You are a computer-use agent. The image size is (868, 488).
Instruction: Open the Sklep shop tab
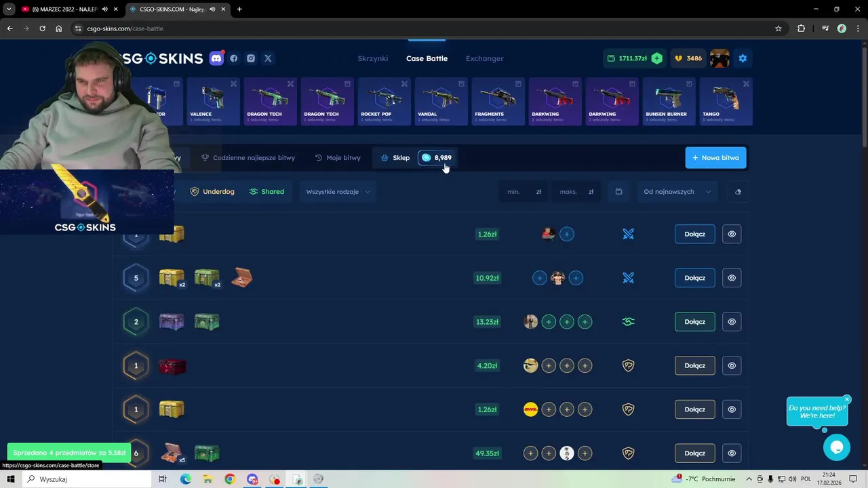(395, 158)
